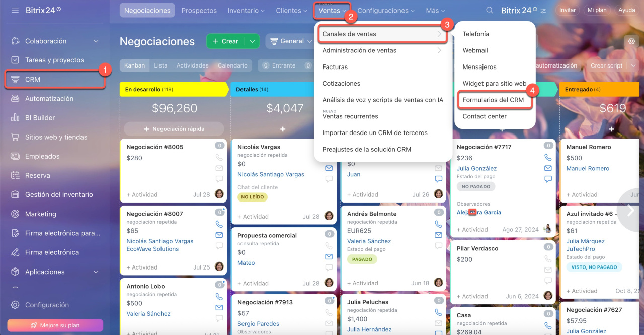The height and width of the screenshot is (335, 644).
Task: Click the search magnifier icon in top bar
Action: (x=490, y=10)
